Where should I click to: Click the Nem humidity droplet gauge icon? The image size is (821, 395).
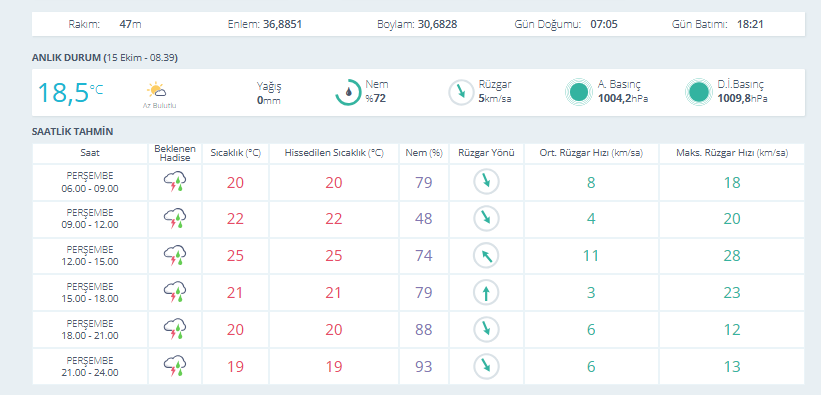point(348,92)
